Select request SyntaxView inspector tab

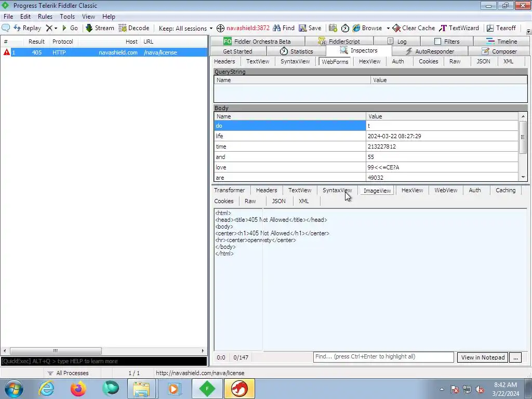click(295, 61)
